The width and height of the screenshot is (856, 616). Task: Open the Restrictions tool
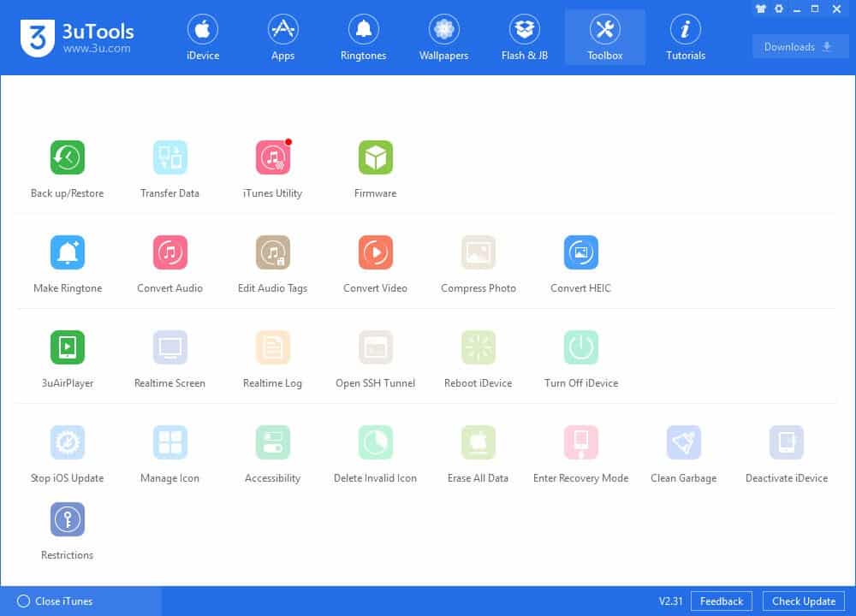point(67,520)
